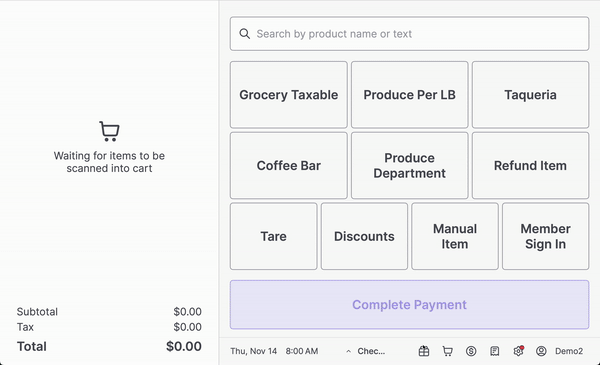Choose the Produce Per LB tile
Image resolution: width=600 pixels, height=365 pixels.
tap(409, 95)
